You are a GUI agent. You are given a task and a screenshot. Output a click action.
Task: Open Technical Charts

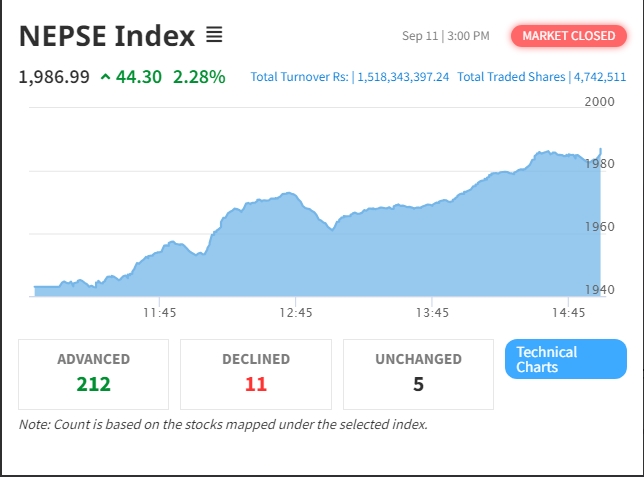pyautogui.click(x=566, y=359)
